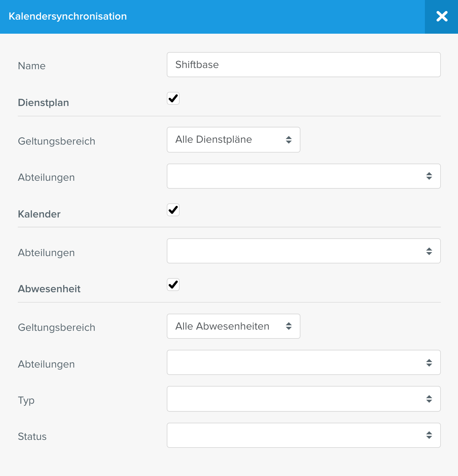Viewport: 458px width, 476px height.
Task: Open the Alle Dienstpläne dropdown
Action: [233, 140]
